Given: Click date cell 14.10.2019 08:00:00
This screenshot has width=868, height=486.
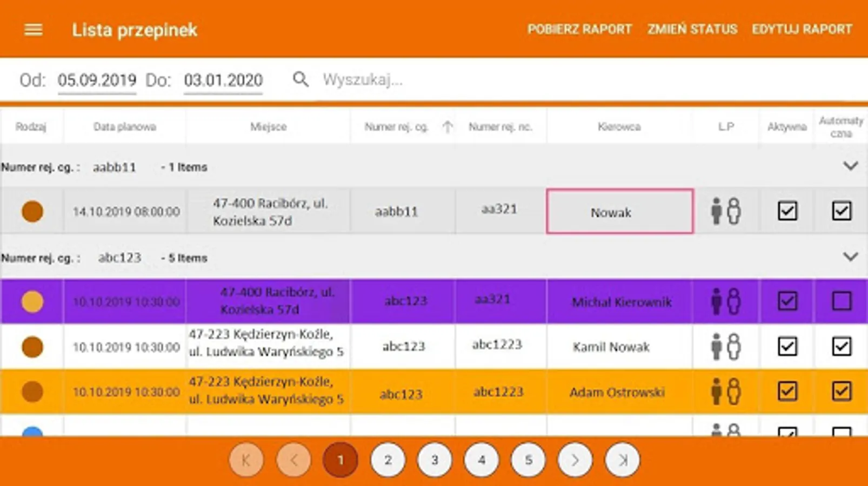Looking at the screenshot, I should pos(126,211).
